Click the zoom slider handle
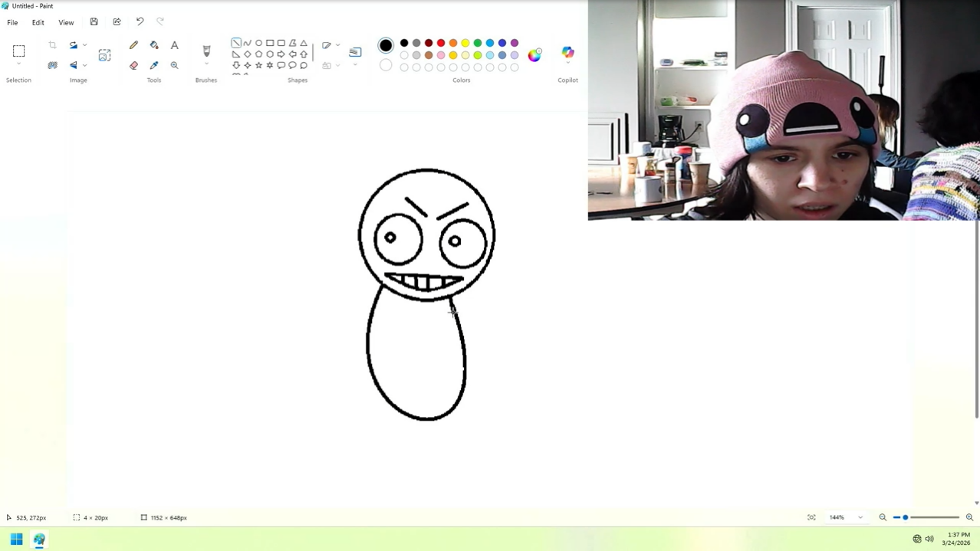The height and width of the screenshot is (551, 980). pos(906,517)
